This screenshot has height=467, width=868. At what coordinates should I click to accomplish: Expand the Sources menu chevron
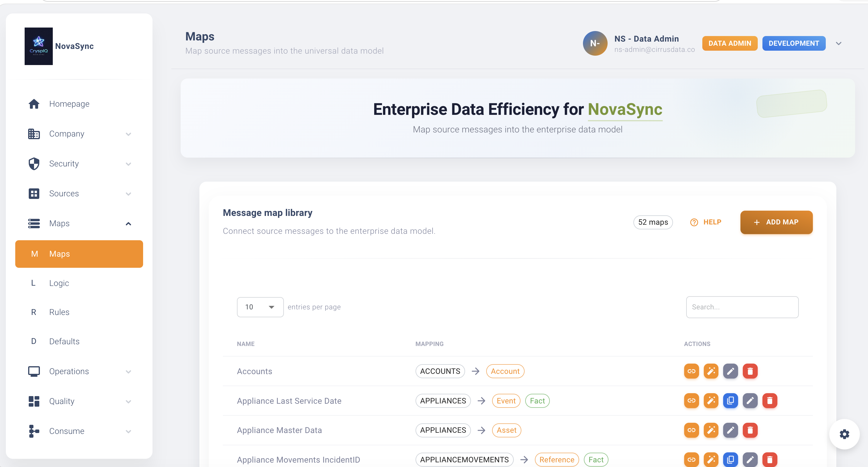tap(128, 194)
